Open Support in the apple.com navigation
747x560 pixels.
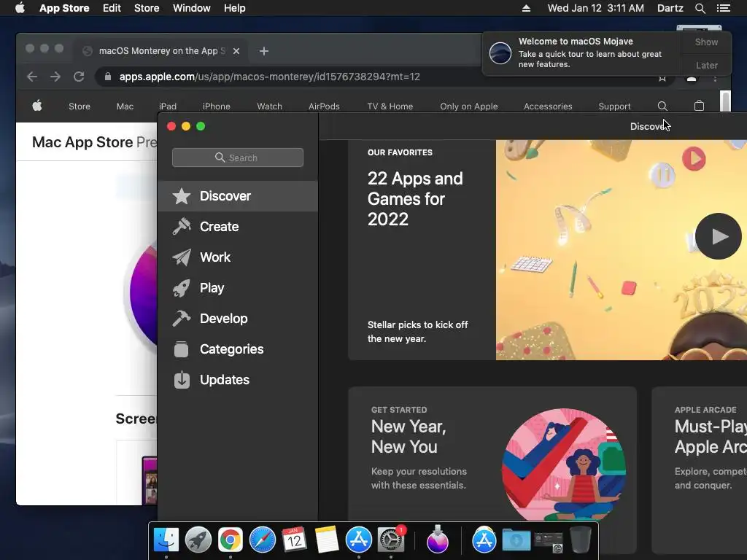614,106
